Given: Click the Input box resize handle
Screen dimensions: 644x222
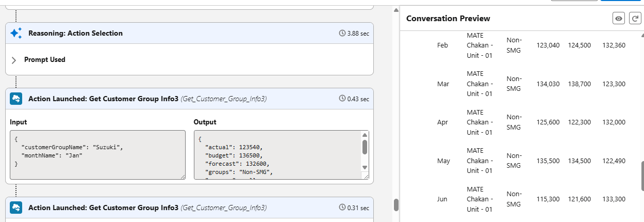Looking at the screenshot, I should (x=183, y=177).
